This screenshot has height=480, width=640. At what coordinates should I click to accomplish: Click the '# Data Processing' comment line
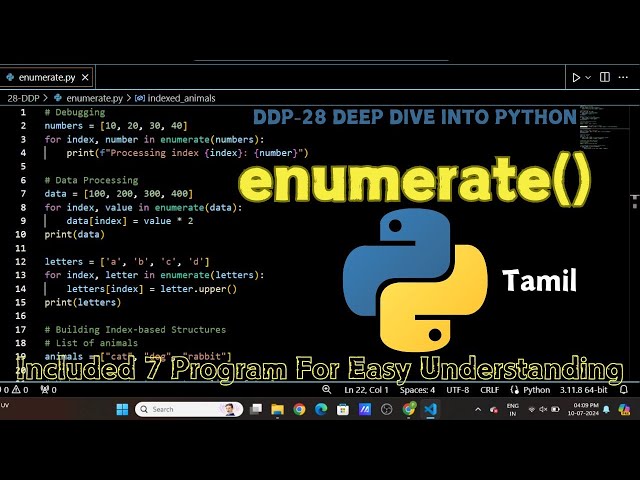[91, 180]
